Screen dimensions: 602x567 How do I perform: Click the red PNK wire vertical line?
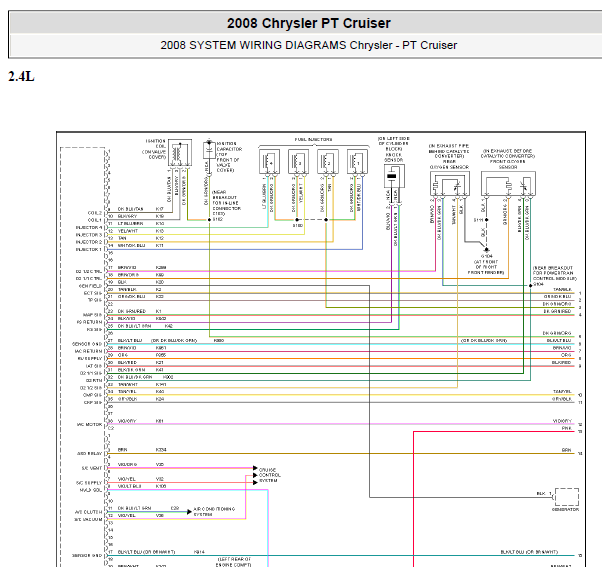413,499
